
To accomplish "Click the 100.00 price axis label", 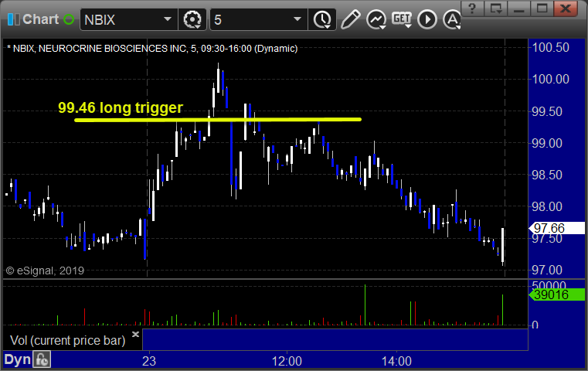I will (x=550, y=79).
